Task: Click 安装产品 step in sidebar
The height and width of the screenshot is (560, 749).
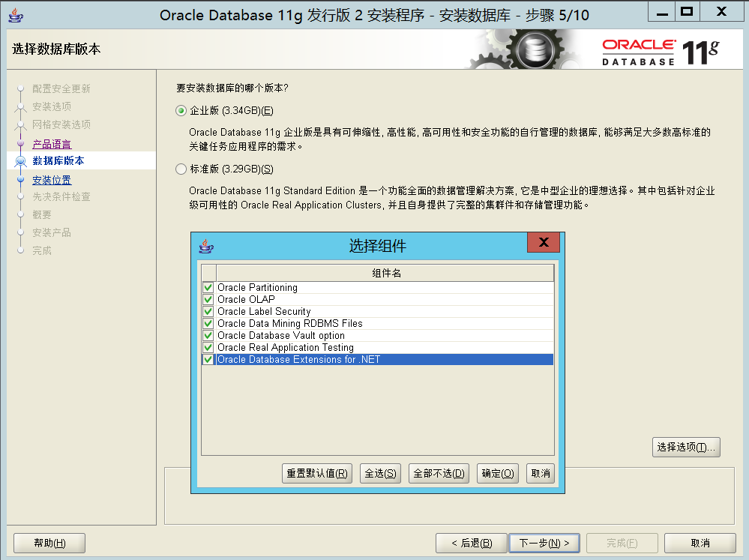Action: pos(52,232)
